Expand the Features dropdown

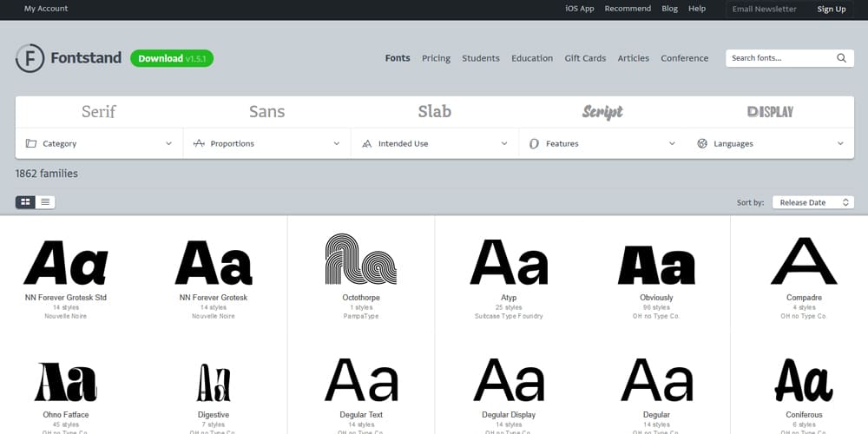coord(602,143)
